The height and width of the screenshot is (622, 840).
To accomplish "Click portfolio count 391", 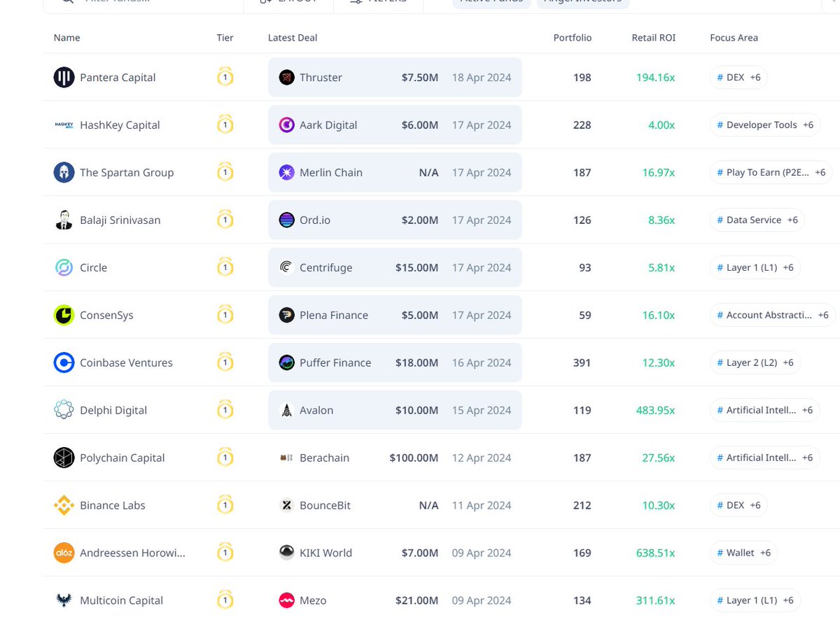I will coord(582,363).
